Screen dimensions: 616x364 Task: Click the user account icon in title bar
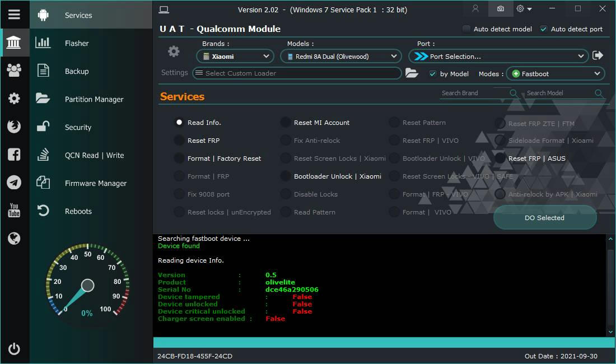click(x=475, y=8)
